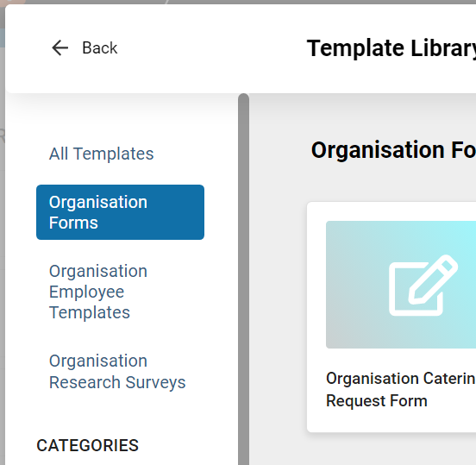Click the white area under the card title

tap(391, 421)
